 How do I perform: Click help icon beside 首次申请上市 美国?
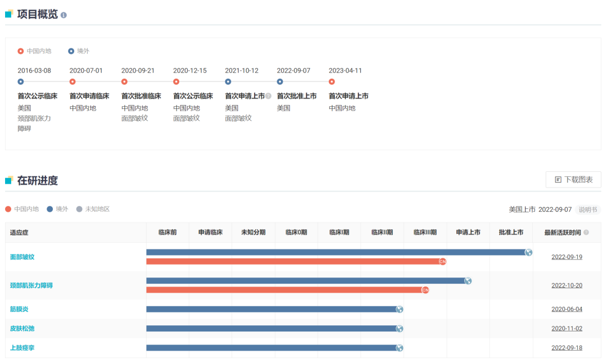(269, 96)
